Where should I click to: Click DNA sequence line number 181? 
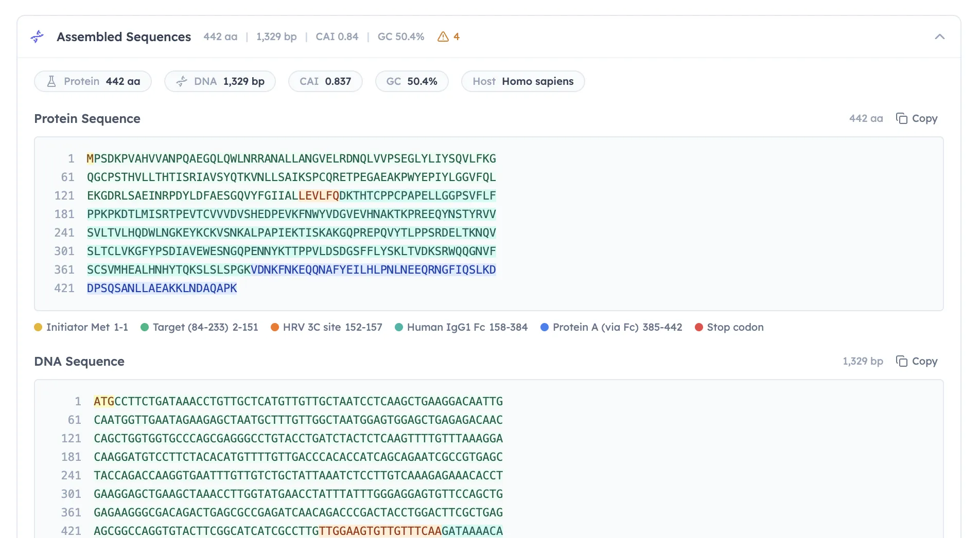coord(71,457)
